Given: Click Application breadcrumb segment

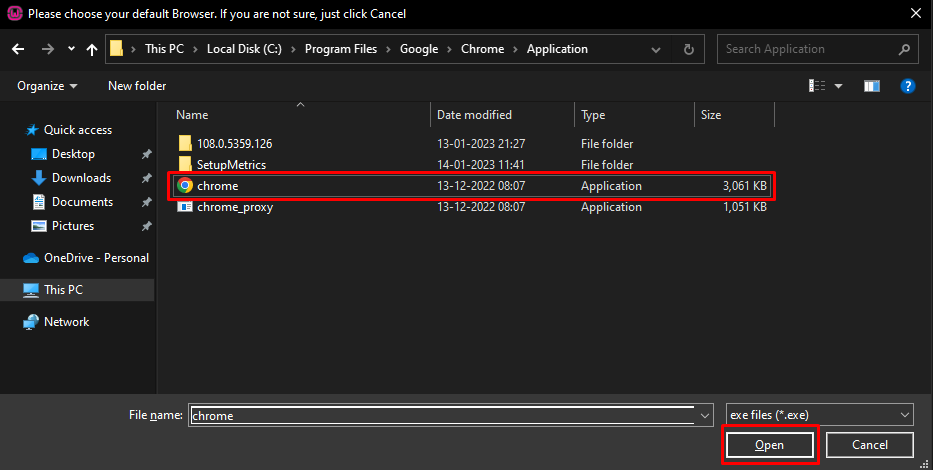Looking at the screenshot, I should coord(557,49).
